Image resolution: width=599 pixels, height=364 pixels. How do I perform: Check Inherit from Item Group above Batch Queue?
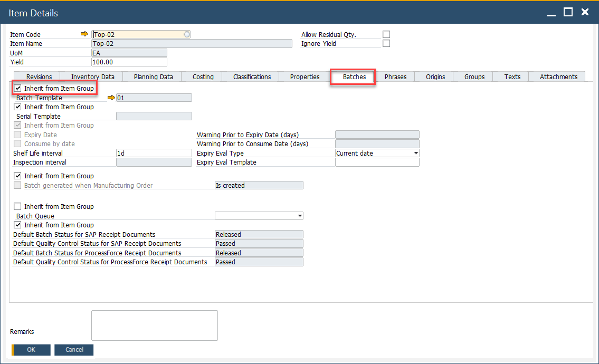coord(18,207)
